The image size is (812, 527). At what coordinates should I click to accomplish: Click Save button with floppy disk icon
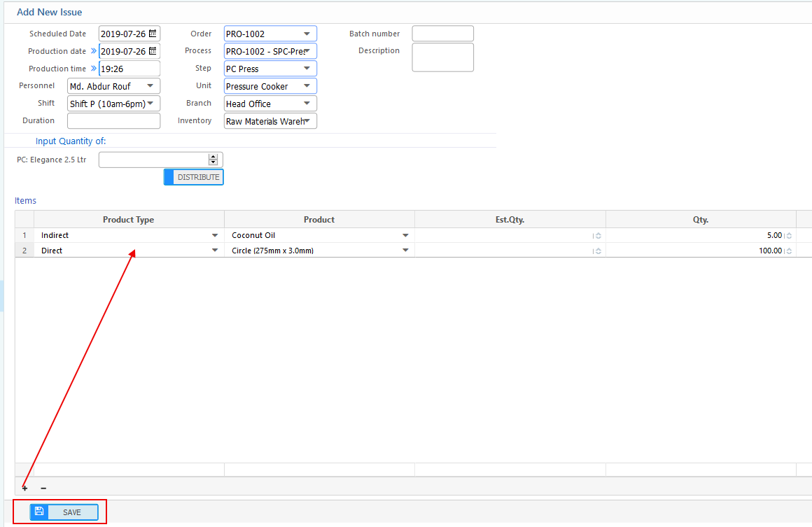64,512
